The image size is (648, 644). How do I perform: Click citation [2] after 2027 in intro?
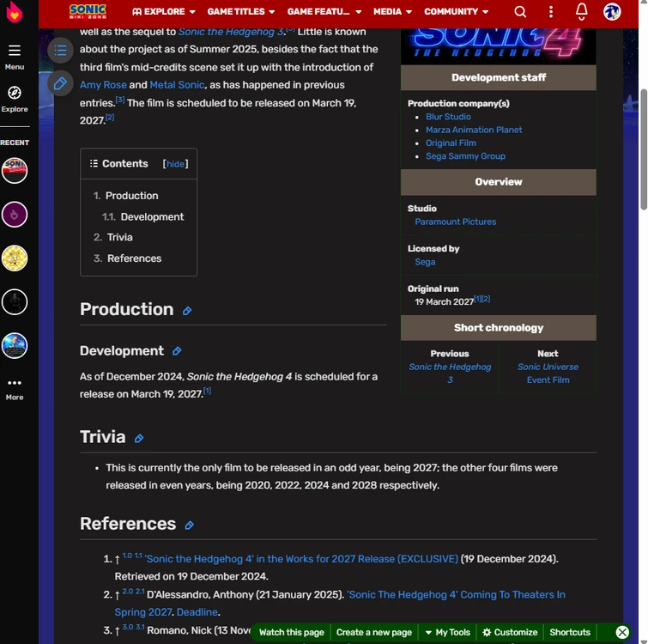[110, 118]
